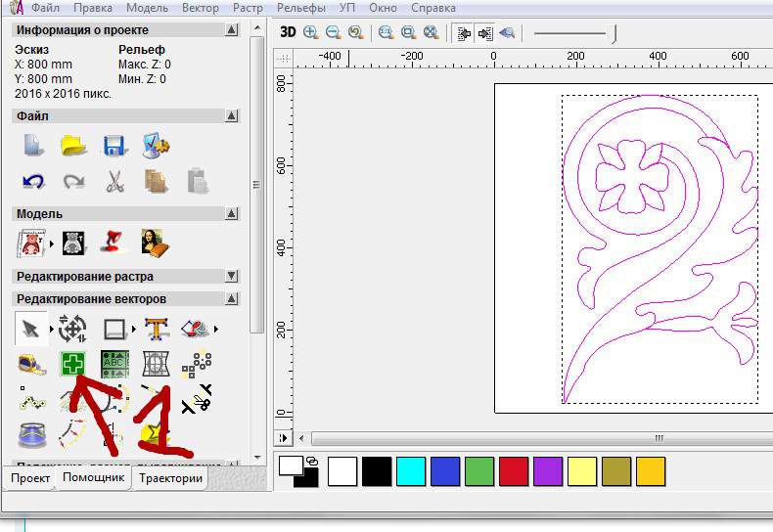This screenshot has height=532, width=773.
Task: Open the red lamp lights icon under Модель
Action: pyautogui.click(x=114, y=243)
